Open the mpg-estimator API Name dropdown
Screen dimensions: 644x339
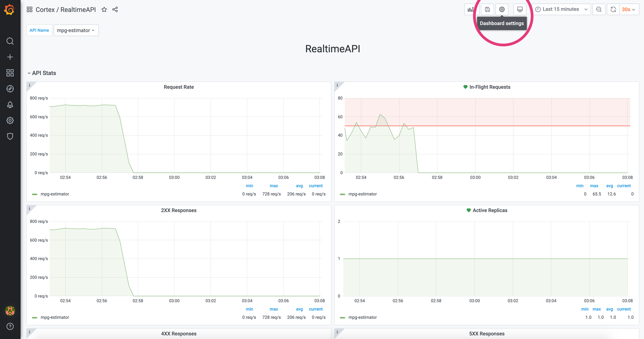pyautogui.click(x=76, y=30)
